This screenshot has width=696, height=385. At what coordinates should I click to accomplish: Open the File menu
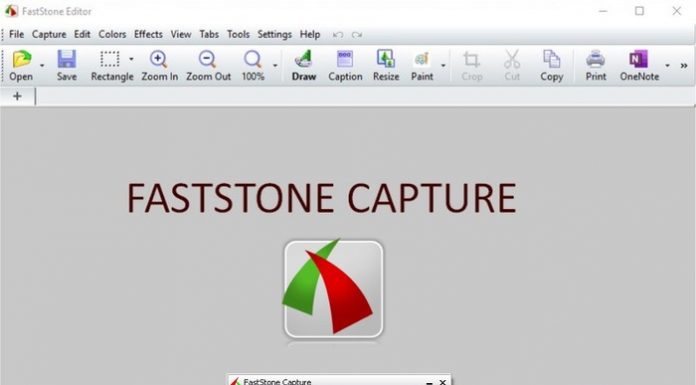pyautogui.click(x=16, y=34)
